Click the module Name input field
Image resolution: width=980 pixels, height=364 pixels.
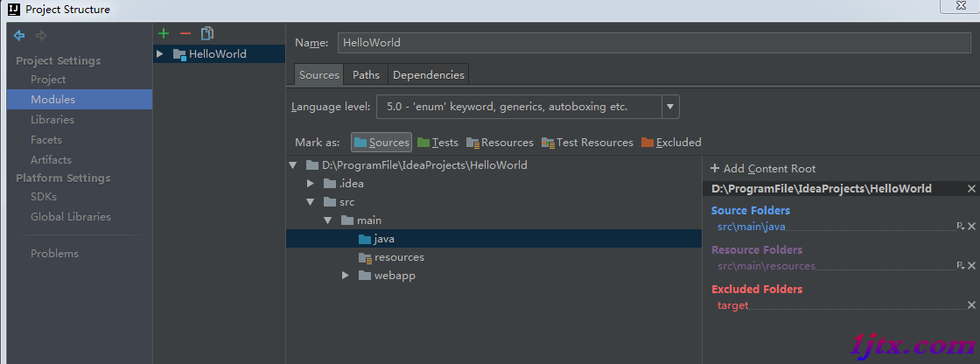654,43
